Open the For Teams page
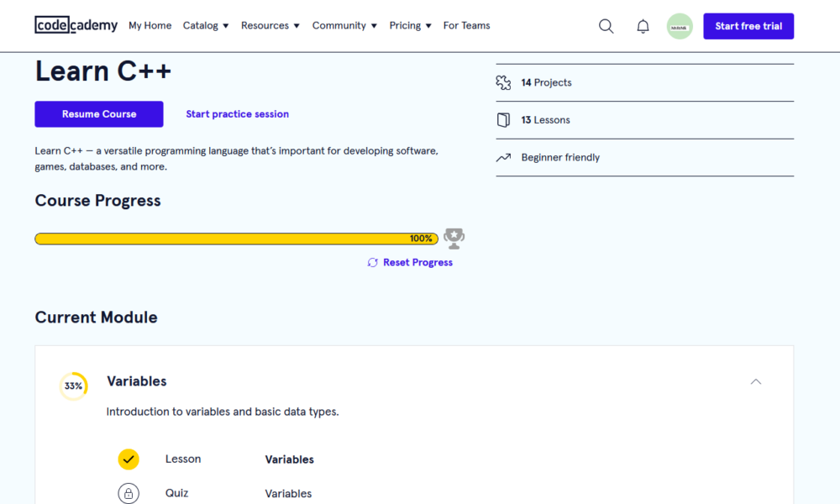This screenshot has height=504, width=840. (x=466, y=26)
